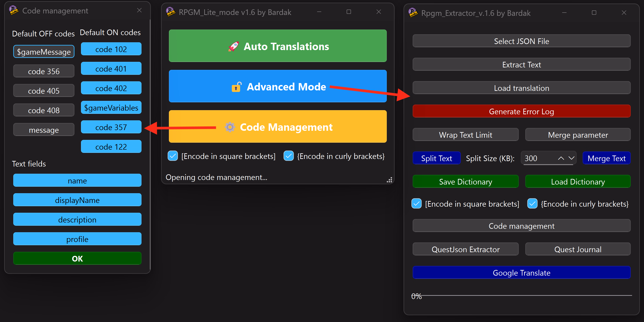Click the RPG app icon in Rpgm_Extractor title bar
Screen dimensions: 644x322
point(413,13)
